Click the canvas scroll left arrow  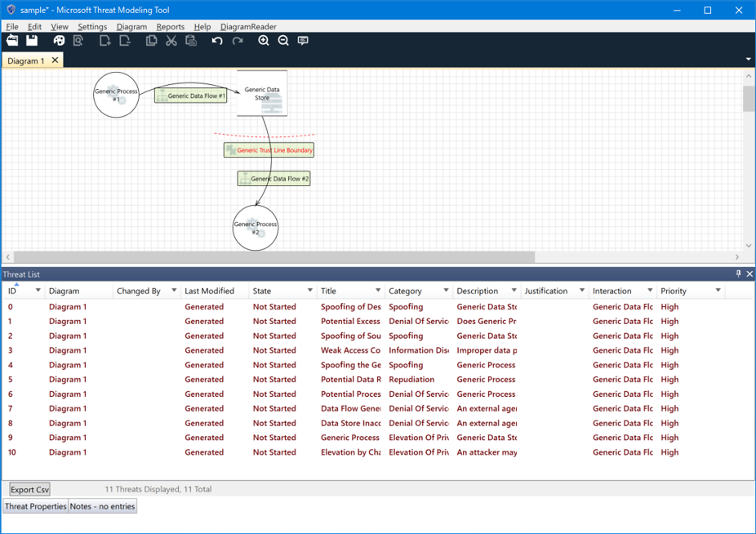tap(7, 257)
